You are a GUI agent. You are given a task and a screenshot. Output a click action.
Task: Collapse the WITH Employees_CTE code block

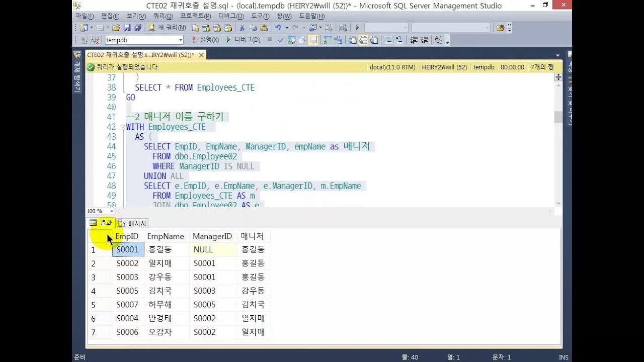pyautogui.click(x=122, y=127)
